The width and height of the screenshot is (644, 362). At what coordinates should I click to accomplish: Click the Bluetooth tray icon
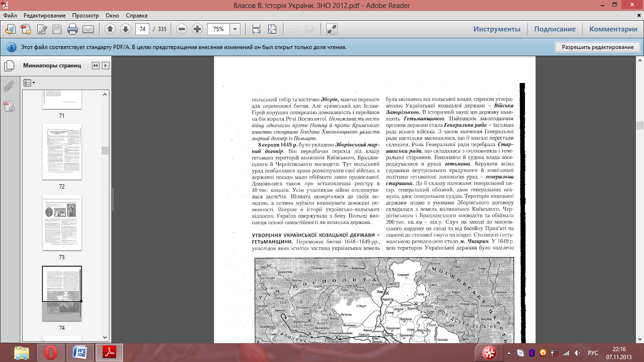click(x=531, y=353)
